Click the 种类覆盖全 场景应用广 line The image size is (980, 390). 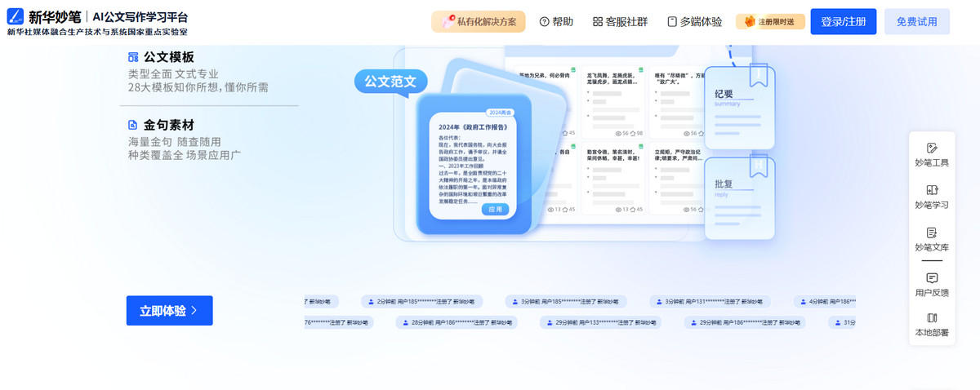point(184,155)
